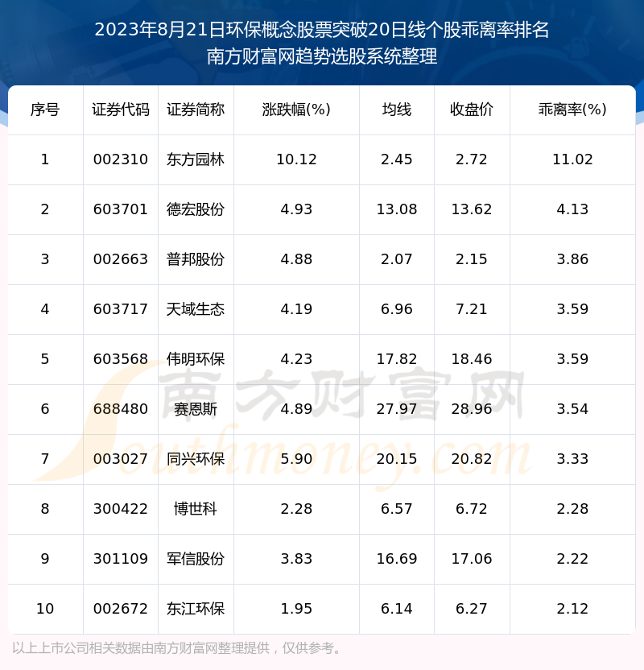The image size is (644, 670).
Task: Click the 4.88 change value
Action: click(296, 259)
